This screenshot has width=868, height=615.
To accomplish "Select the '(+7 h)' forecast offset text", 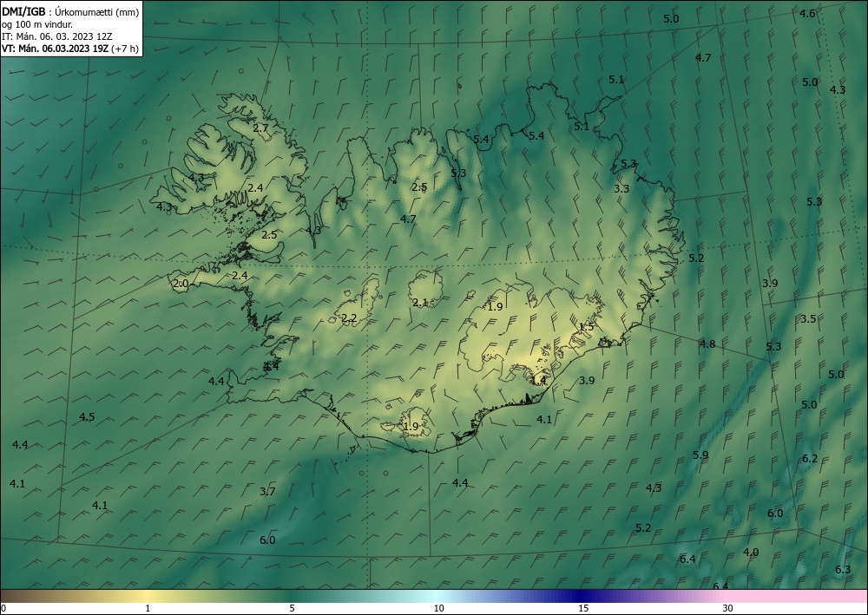I will (124, 49).
